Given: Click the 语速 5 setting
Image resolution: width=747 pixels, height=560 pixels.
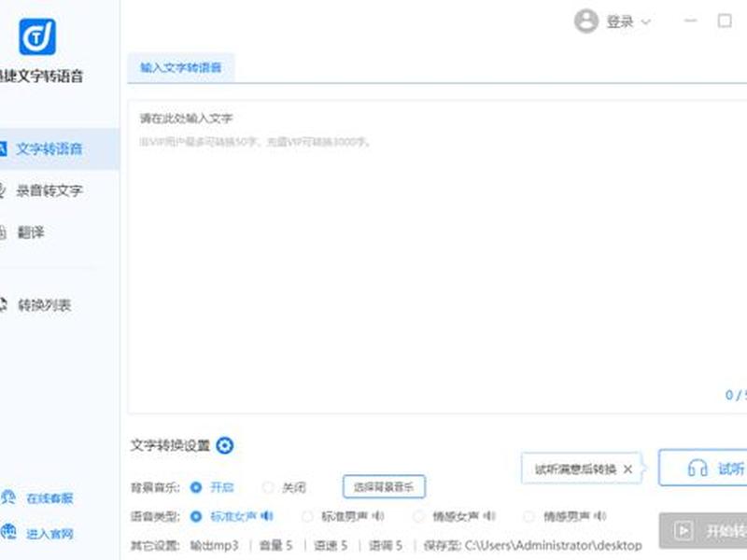Looking at the screenshot, I should tap(331, 545).
